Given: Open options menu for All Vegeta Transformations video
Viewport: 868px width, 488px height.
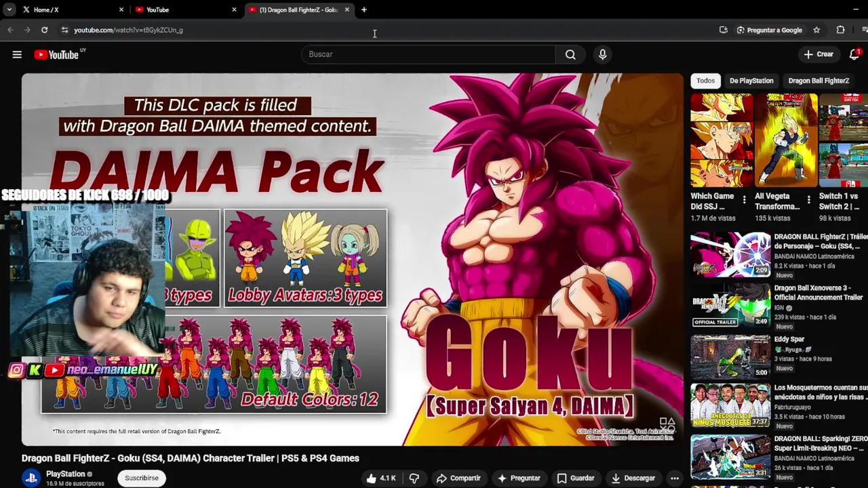Looking at the screenshot, I should click(x=808, y=200).
